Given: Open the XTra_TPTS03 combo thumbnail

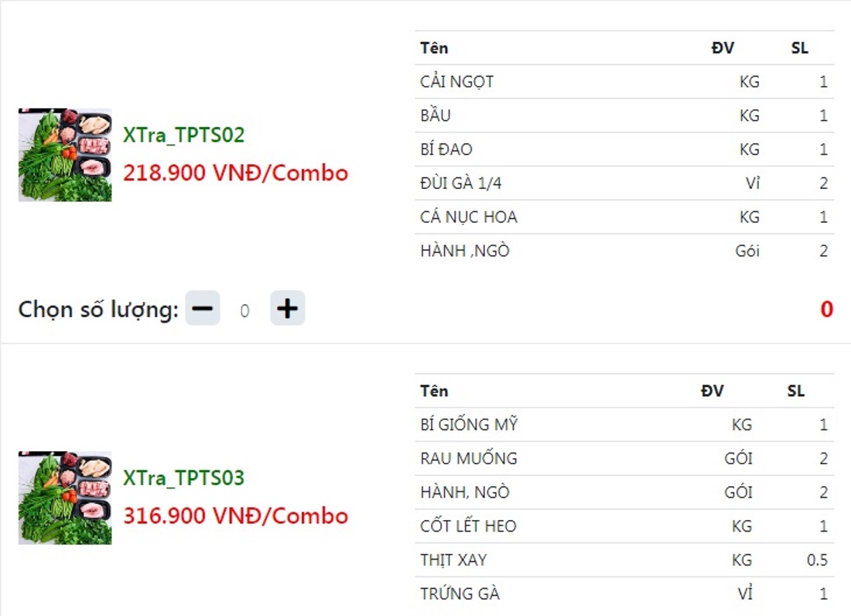Looking at the screenshot, I should tap(65, 498).
